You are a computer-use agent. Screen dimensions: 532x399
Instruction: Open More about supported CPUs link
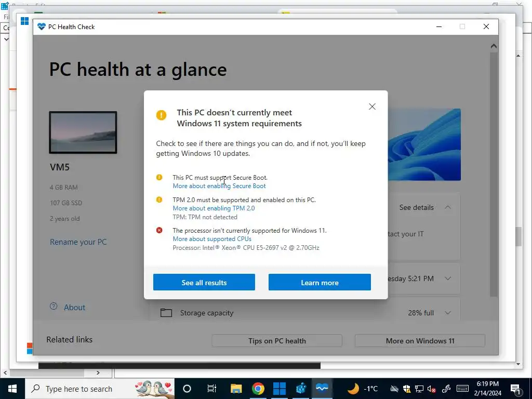click(x=212, y=239)
